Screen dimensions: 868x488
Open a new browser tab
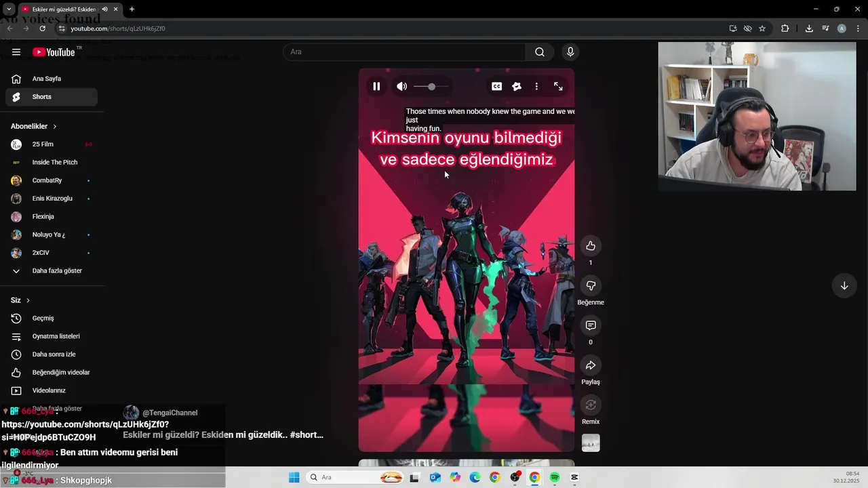click(132, 9)
